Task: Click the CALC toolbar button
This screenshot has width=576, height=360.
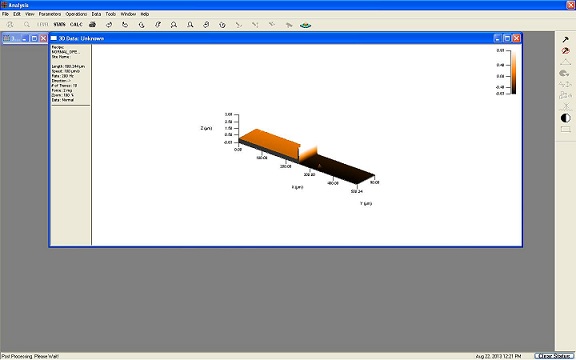Action: (76, 25)
